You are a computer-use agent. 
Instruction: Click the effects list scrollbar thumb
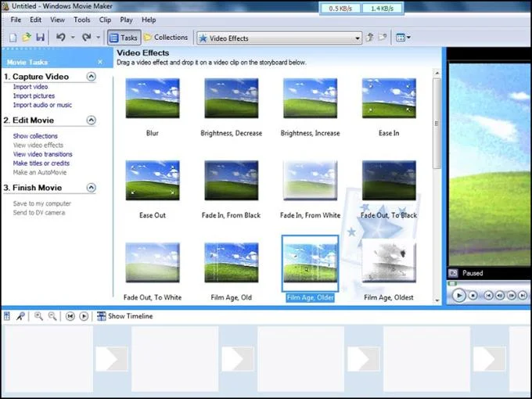pyautogui.click(x=437, y=124)
